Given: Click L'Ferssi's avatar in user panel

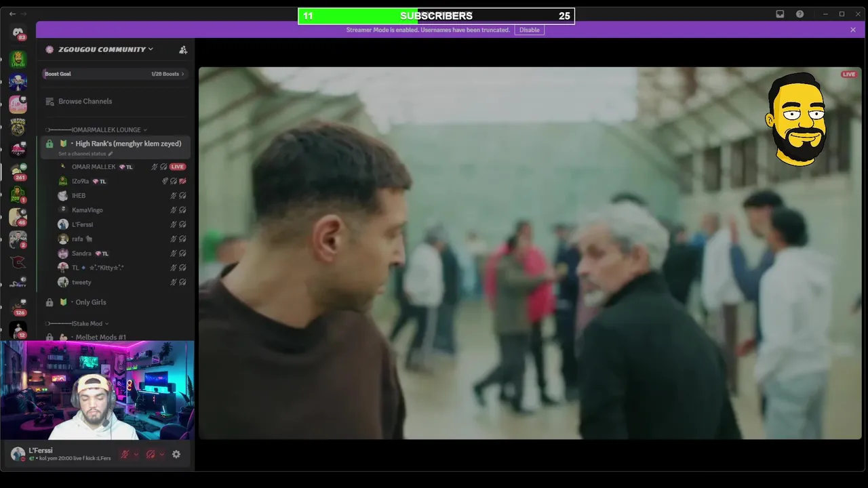Looking at the screenshot, I should [x=18, y=454].
